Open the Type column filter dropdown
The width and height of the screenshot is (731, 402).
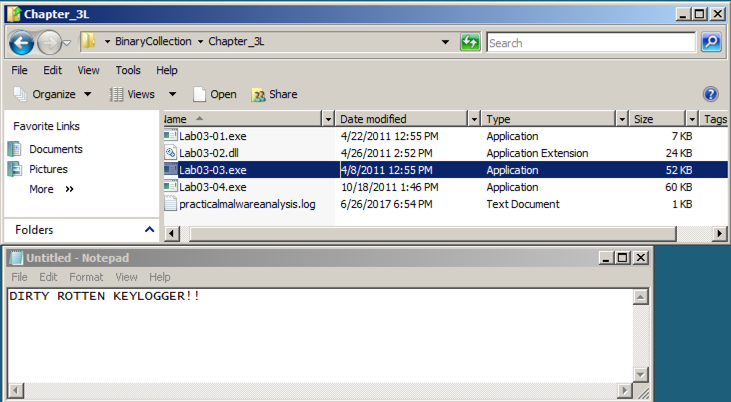point(621,119)
